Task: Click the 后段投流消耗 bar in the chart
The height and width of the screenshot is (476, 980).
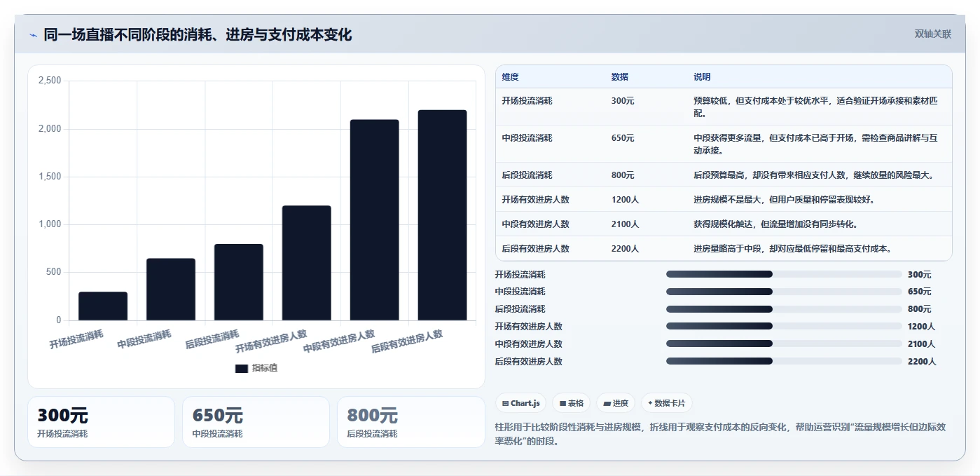Action: (x=239, y=283)
